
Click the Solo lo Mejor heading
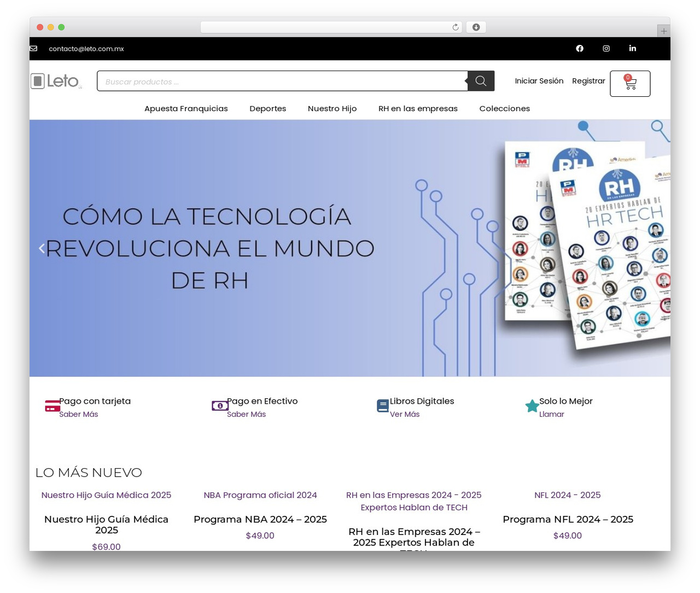click(x=566, y=401)
